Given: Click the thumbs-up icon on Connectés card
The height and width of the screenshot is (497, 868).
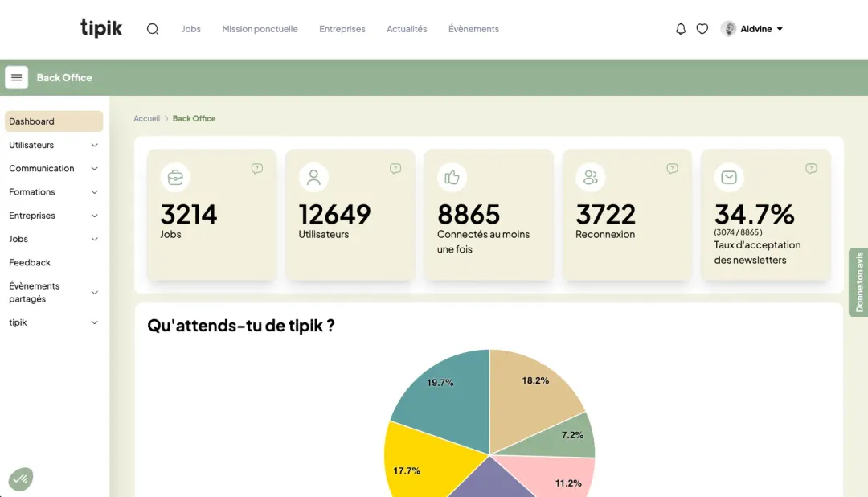Looking at the screenshot, I should pyautogui.click(x=452, y=177).
